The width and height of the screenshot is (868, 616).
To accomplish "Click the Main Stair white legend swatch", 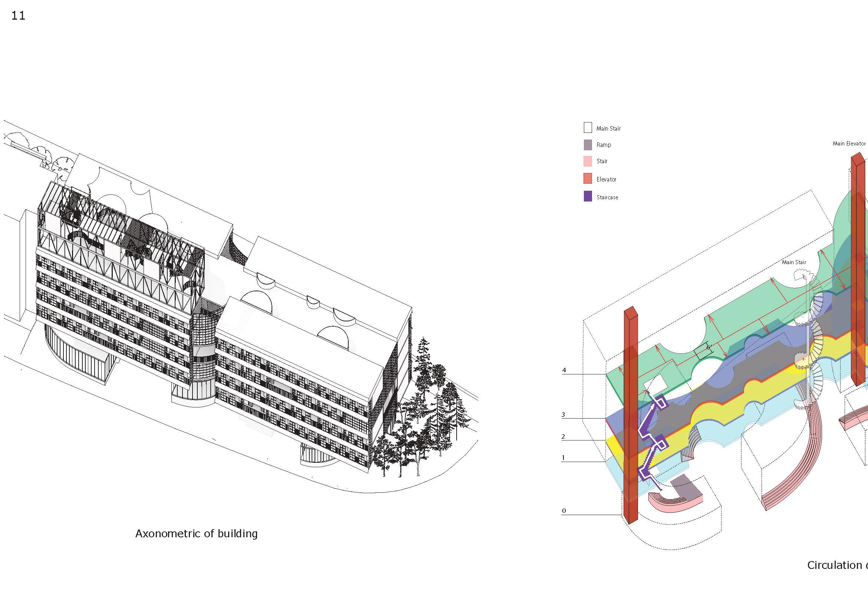I will click(588, 127).
